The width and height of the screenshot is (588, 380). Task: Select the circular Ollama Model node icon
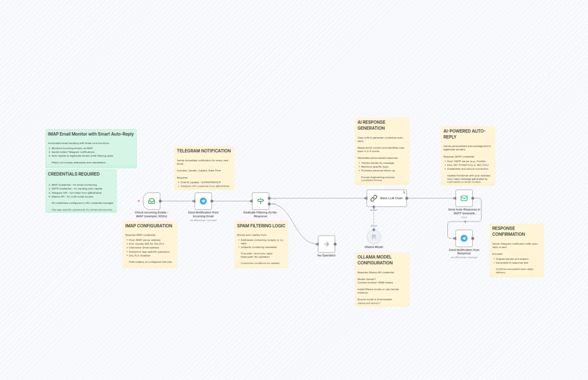(x=374, y=237)
